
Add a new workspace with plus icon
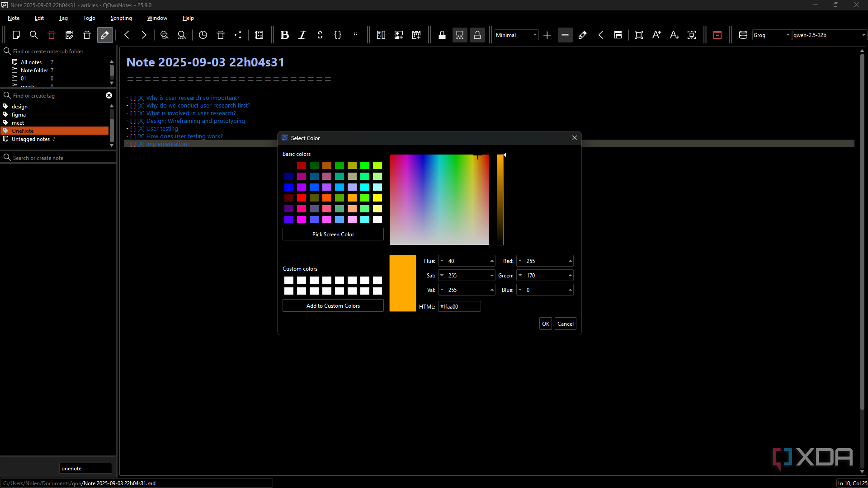547,35
